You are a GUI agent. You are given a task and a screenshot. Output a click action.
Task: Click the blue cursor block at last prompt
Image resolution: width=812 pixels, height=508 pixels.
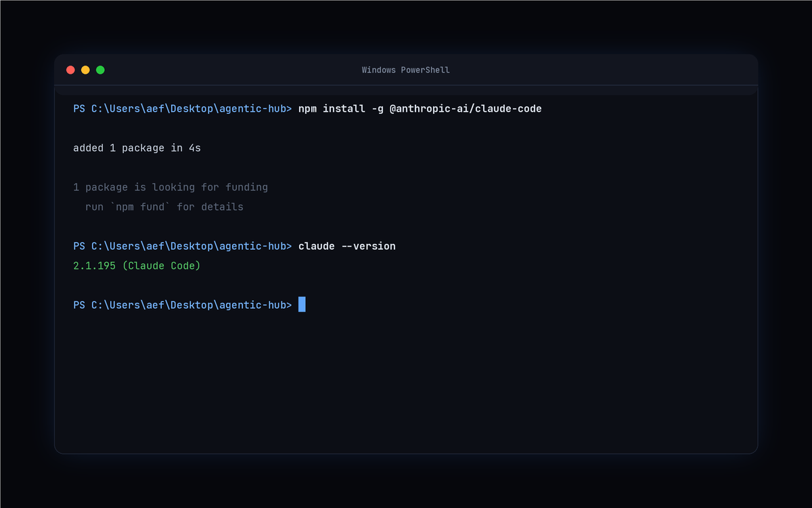(302, 305)
